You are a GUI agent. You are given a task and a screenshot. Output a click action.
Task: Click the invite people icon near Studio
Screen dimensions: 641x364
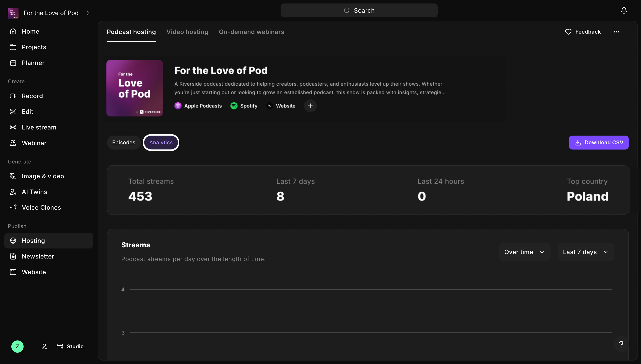coord(44,347)
